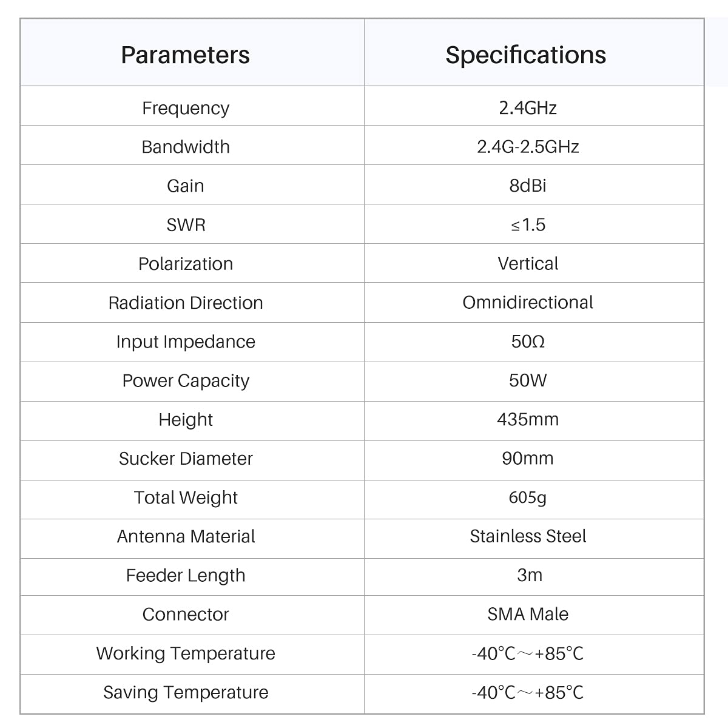Click the Sucker Diameter label
Screen dimensions: 728x728
186,458
